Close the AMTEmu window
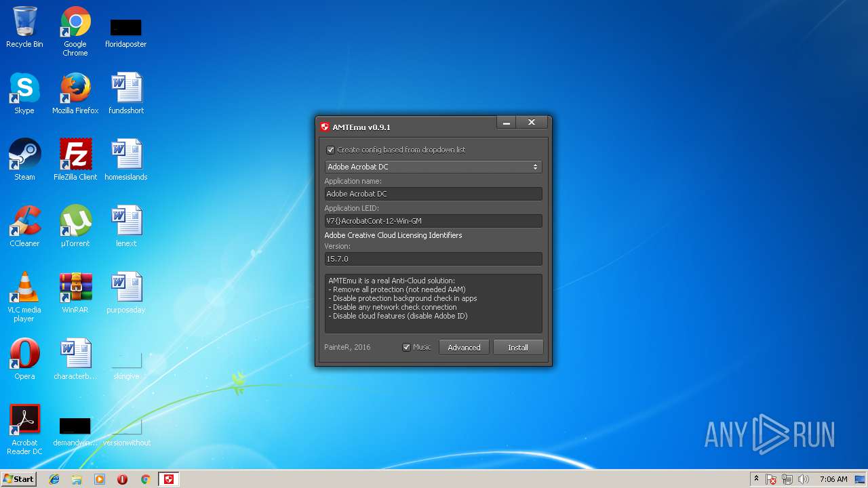The height and width of the screenshot is (488, 868). pyautogui.click(x=532, y=123)
